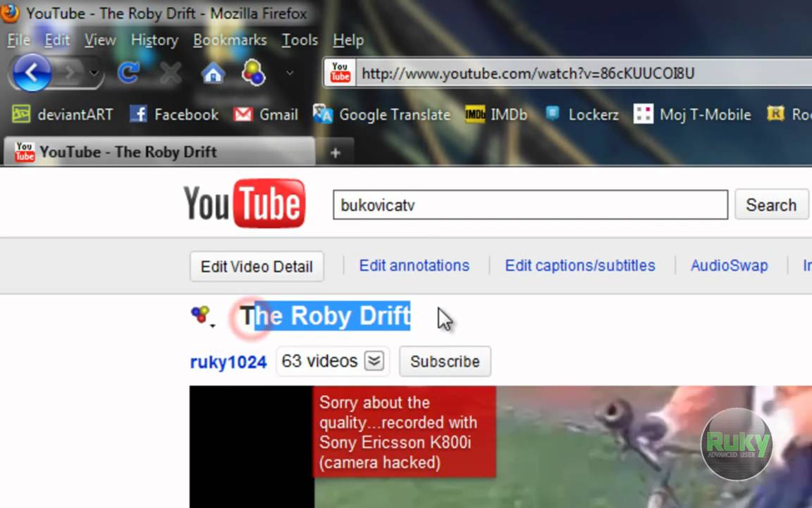Click the Ruky watermark logo in video

click(737, 444)
